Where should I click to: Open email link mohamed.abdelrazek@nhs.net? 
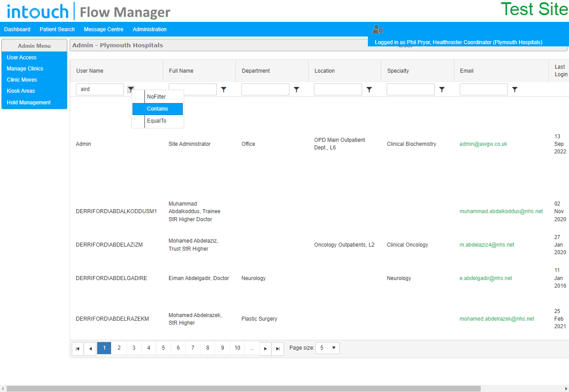point(497,319)
